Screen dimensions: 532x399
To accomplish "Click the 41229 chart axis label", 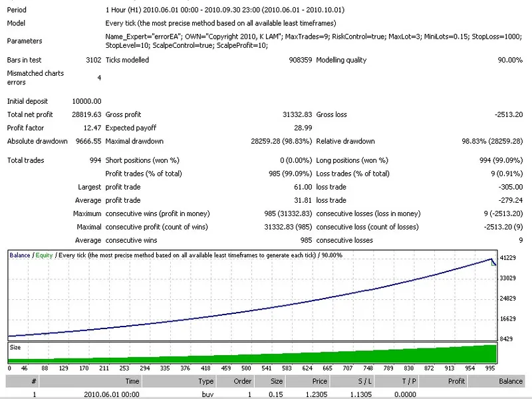I will pos(507,258).
